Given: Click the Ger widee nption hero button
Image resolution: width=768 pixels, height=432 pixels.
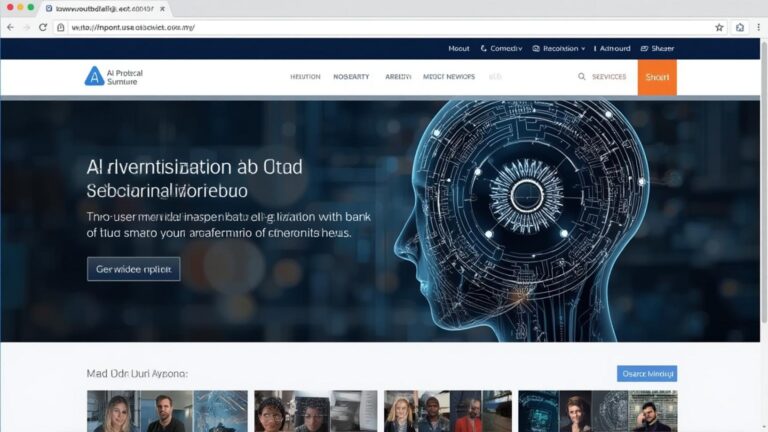Looking at the screenshot, I should tap(134, 269).
